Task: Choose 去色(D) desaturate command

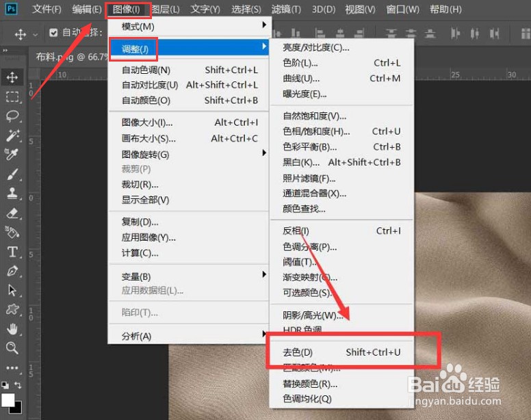Action: (341, 352)
